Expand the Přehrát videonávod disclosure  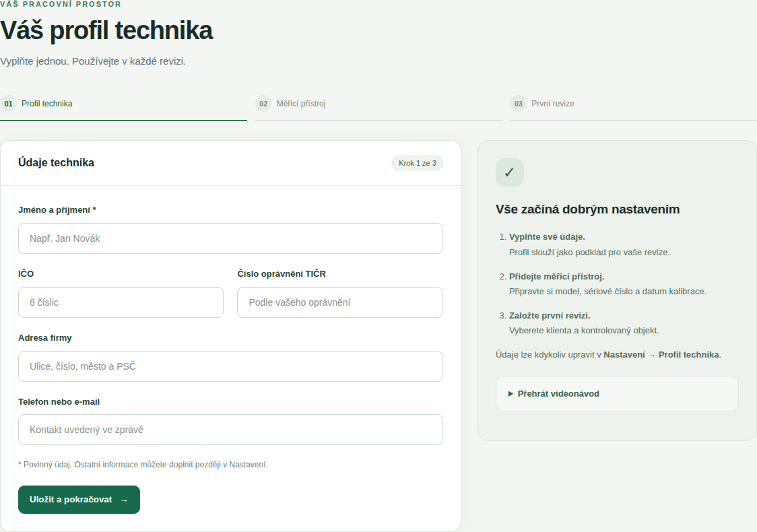point(617,394)
